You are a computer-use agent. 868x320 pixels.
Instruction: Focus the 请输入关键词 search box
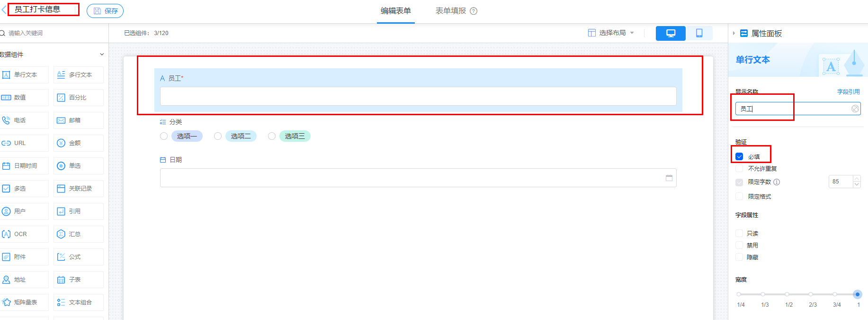54,33
